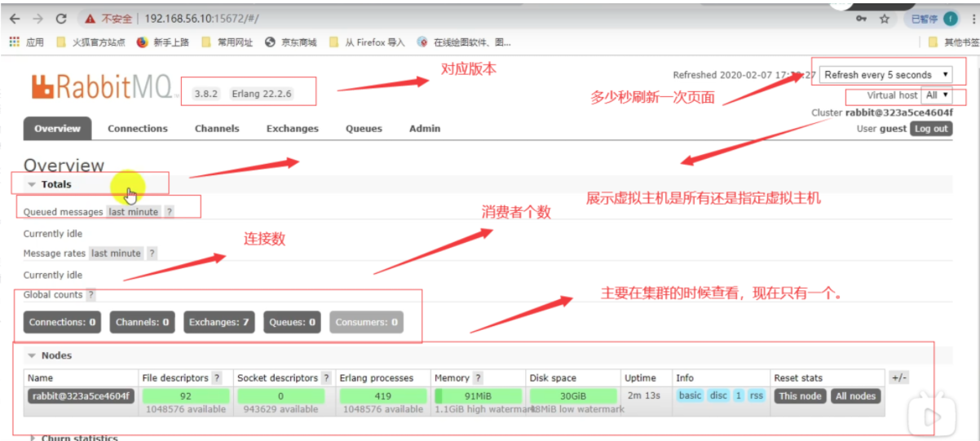Bookmark this page with the star icon
This screenshot has height=441, width=980.
pyautogui.click(x=885, y=19)
